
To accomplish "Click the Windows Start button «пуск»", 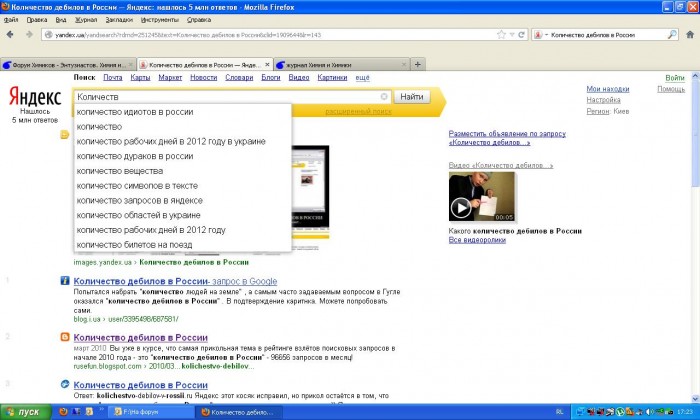I will [23, 412].
